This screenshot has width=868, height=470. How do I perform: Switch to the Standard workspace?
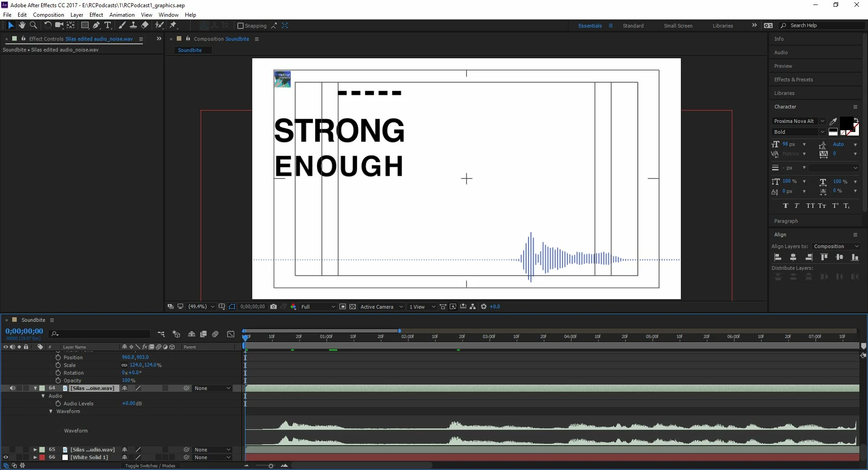(x=633, y=26)
